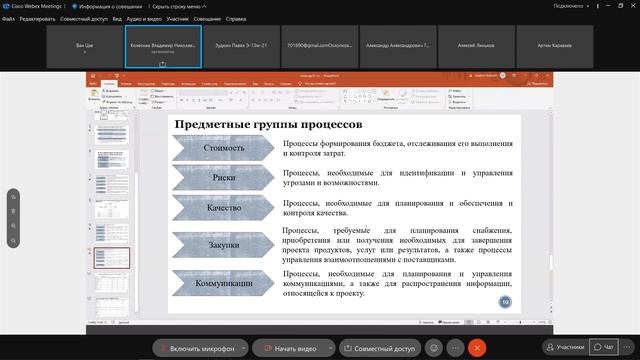Click Примечания in PowerPoint status bar
The width and height of the screenshot is (640, 360).
pyautogui.click(x=449, y=322)
